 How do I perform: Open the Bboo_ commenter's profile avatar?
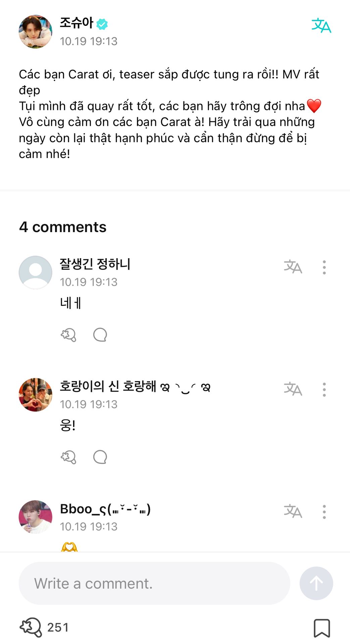(36, 517)
